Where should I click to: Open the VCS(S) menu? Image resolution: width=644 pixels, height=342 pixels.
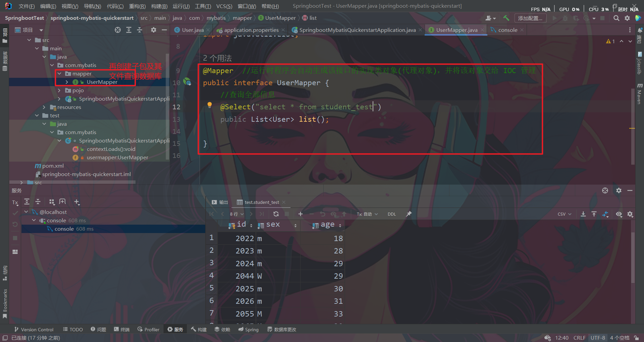224,6
